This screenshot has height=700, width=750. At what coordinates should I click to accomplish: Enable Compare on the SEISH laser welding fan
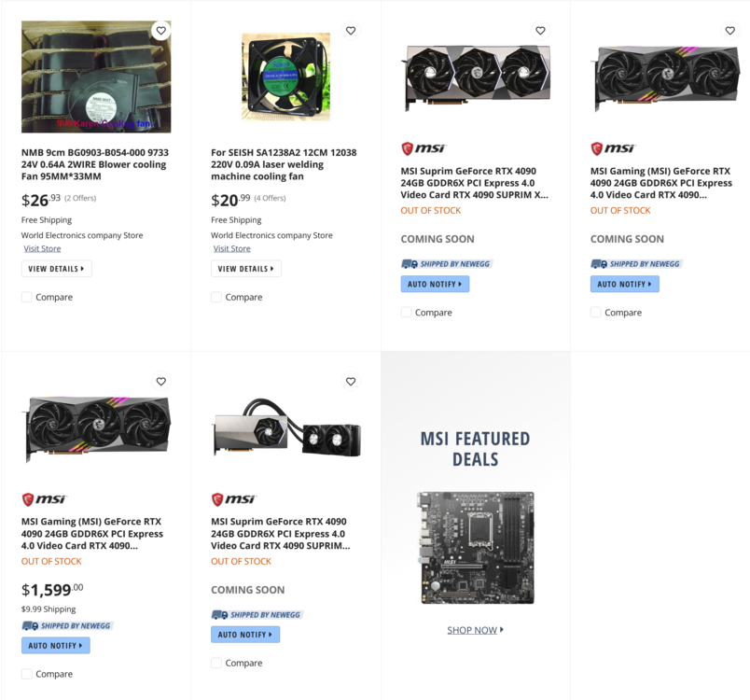click(216, 298)
